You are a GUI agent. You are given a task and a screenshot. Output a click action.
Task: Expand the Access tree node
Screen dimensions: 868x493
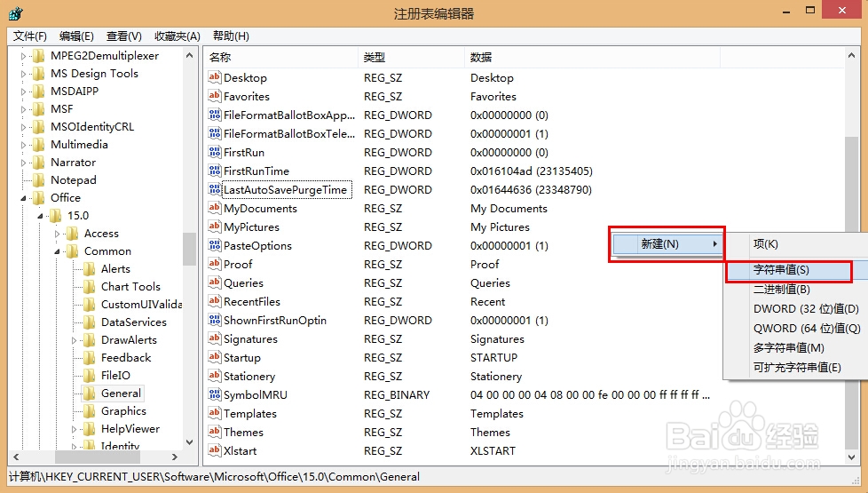tap(57, 234)
